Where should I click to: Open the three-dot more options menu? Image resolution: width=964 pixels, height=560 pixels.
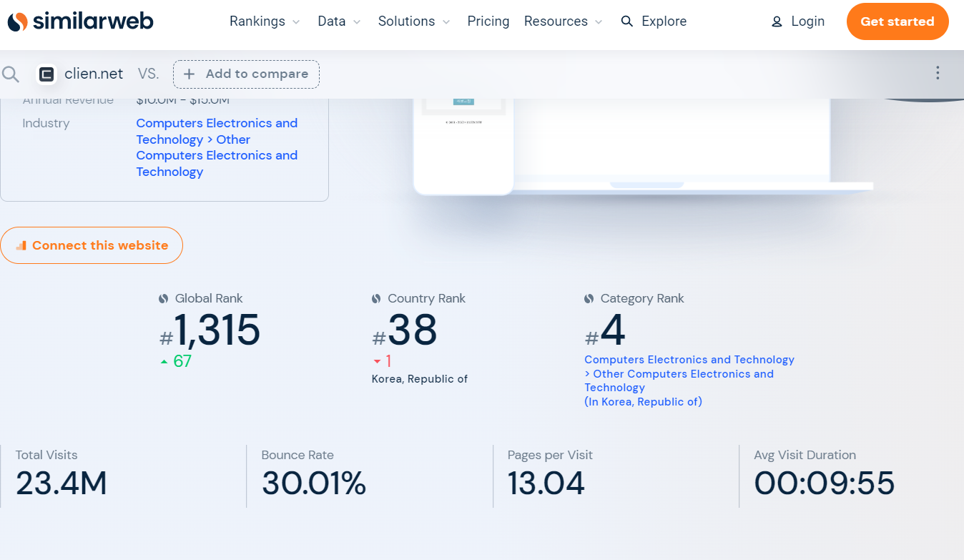click(938, 73)
